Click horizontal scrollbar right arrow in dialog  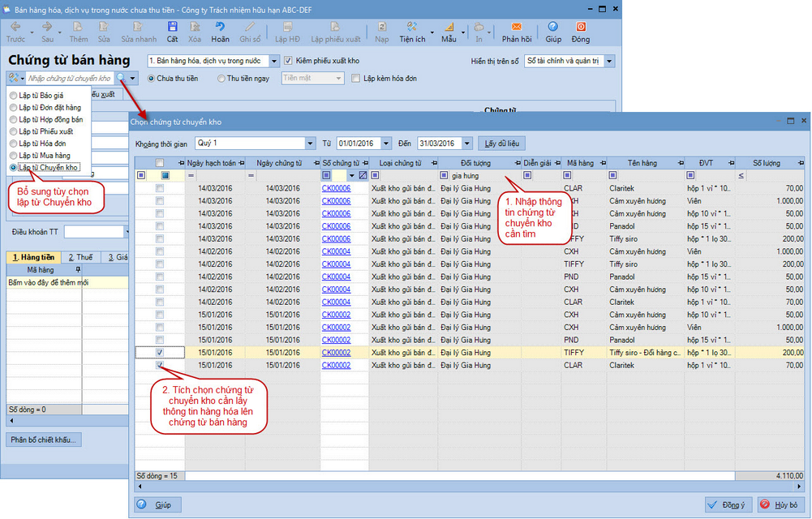(x=800, y=487)
